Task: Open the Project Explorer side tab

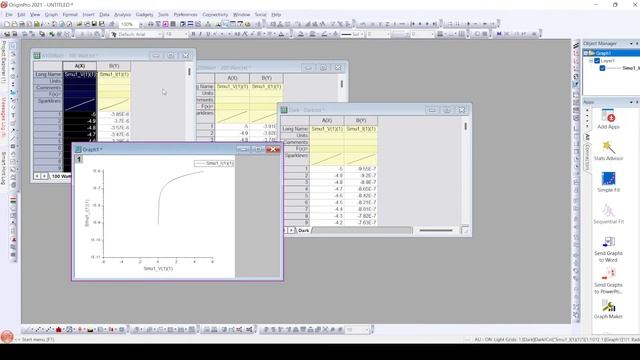Action: pyautogui.click(x=3, y=62)
